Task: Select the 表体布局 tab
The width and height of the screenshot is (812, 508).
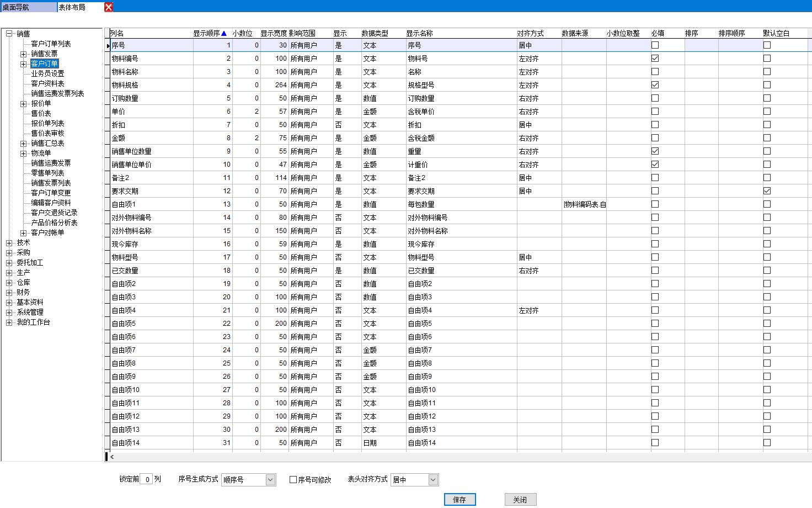Action: click(77, 7)
